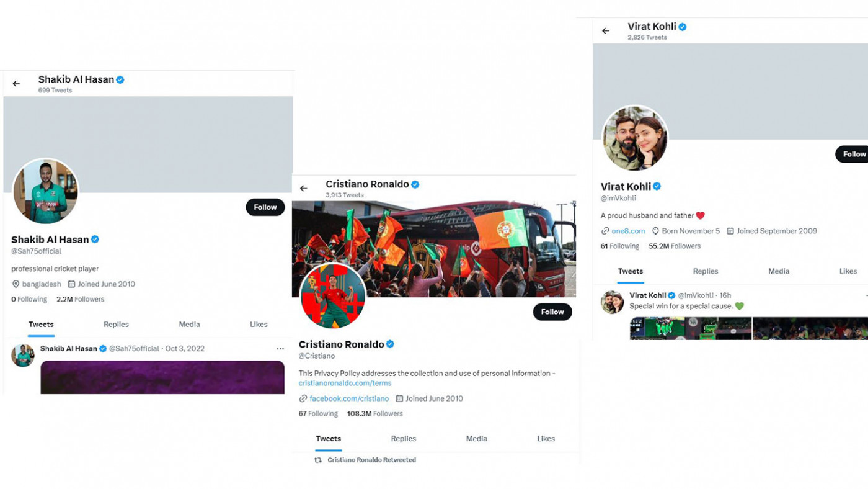View Cristiano's 108.3M Followers list

coord(375,414)
